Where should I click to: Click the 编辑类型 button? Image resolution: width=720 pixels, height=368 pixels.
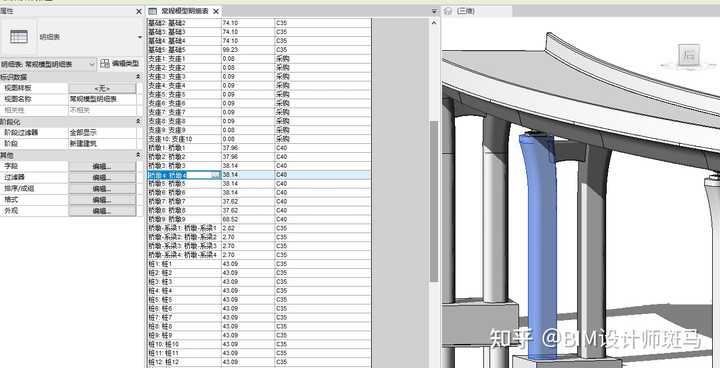[x=121, y=64]
